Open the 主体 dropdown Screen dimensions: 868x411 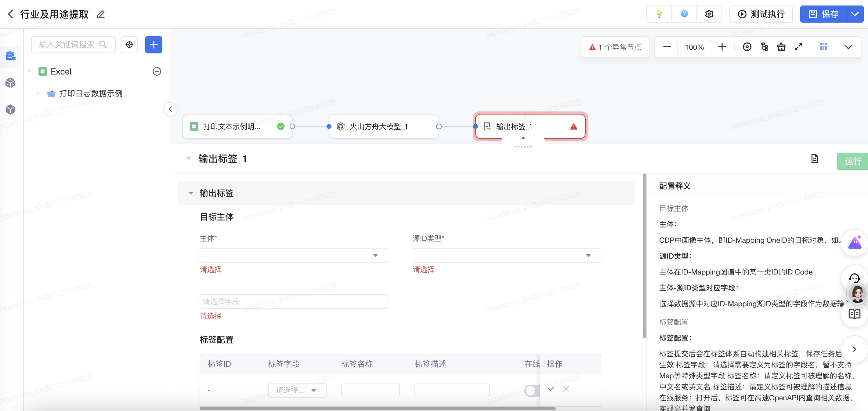click(294, 255)
